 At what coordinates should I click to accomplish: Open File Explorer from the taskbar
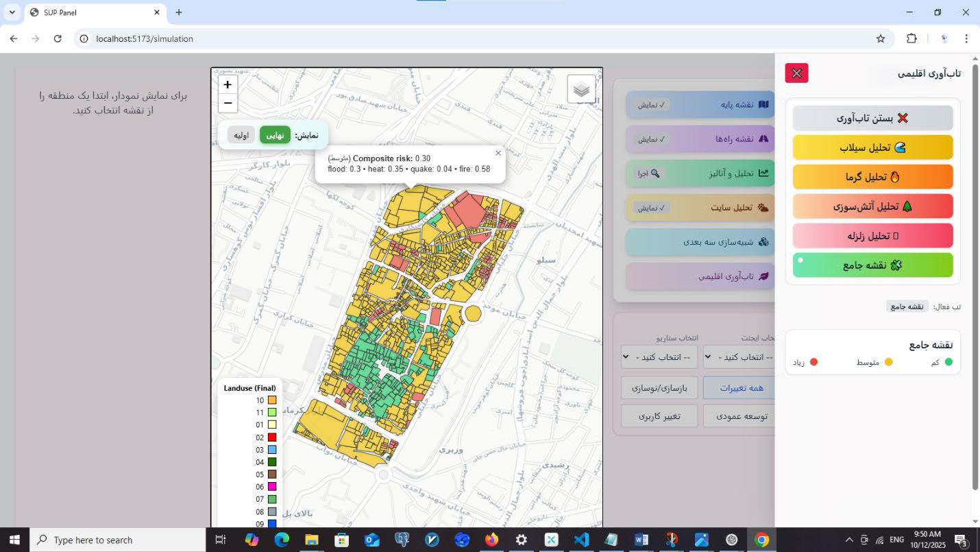point(312,540)
